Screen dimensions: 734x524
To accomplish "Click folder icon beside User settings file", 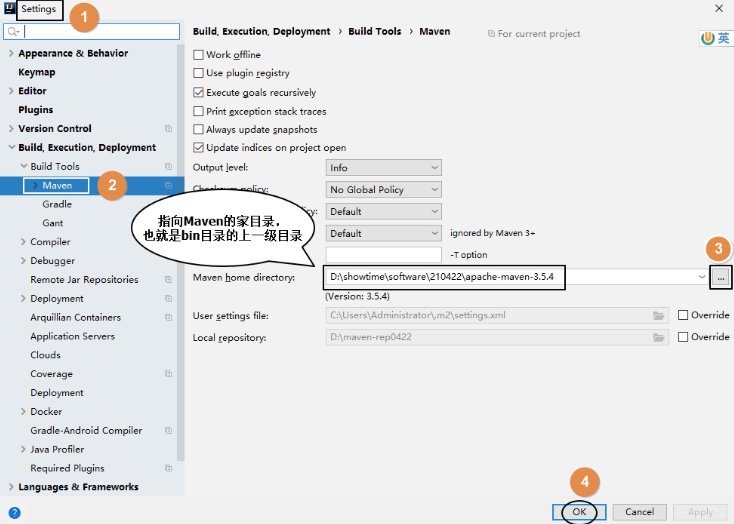I will 658,316.
